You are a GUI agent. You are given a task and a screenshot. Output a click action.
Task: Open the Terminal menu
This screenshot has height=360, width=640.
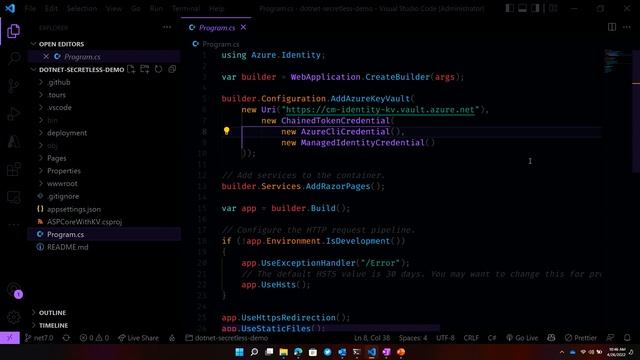pyautogui.click(x=186, y=8)
